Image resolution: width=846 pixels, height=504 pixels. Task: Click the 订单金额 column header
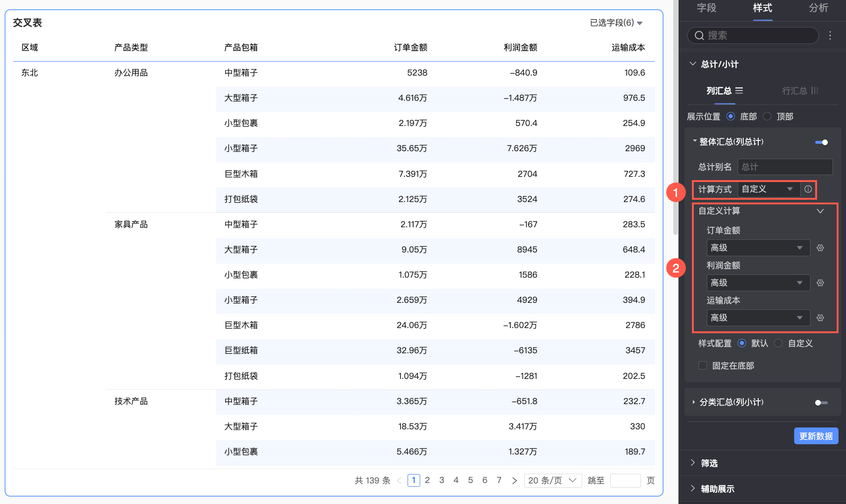pyautogui.click(x=410, y=47)
